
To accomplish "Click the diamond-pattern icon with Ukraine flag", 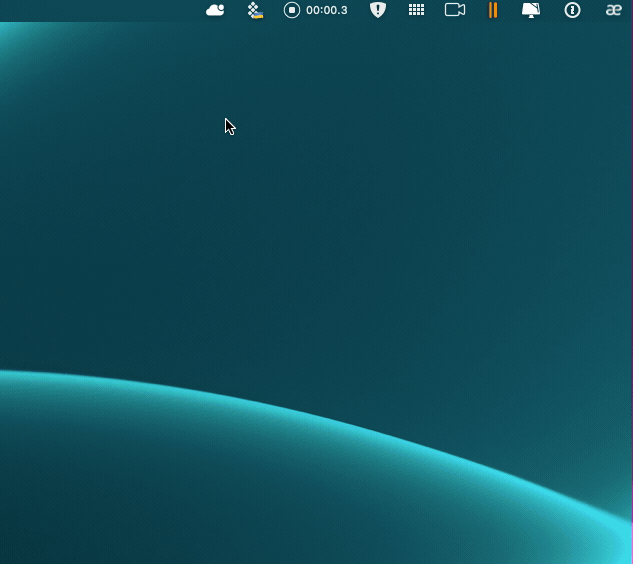I will click(255, 10).
